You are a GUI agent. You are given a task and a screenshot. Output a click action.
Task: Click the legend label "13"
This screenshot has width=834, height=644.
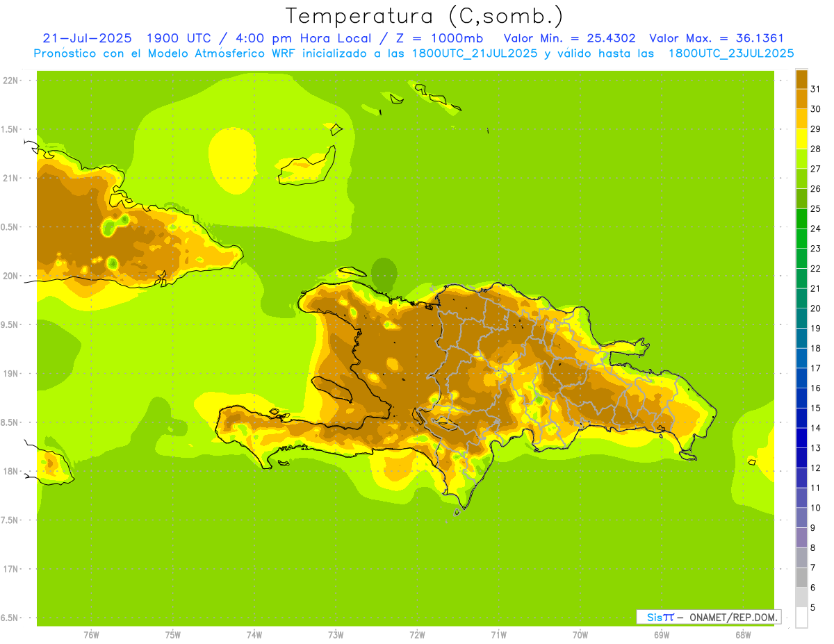(815, 448)
